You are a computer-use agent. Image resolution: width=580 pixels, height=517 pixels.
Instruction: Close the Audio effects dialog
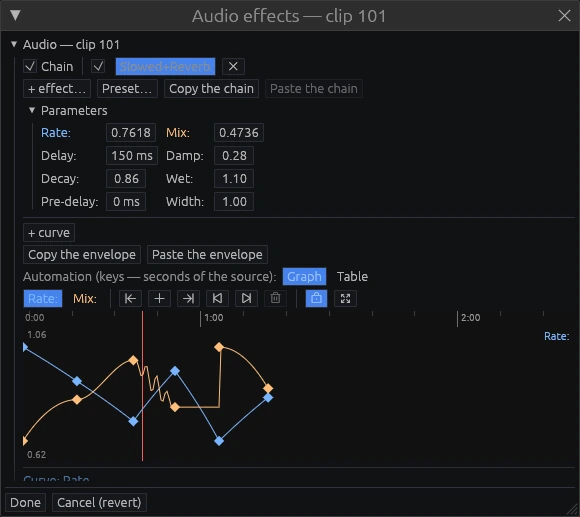564,16
